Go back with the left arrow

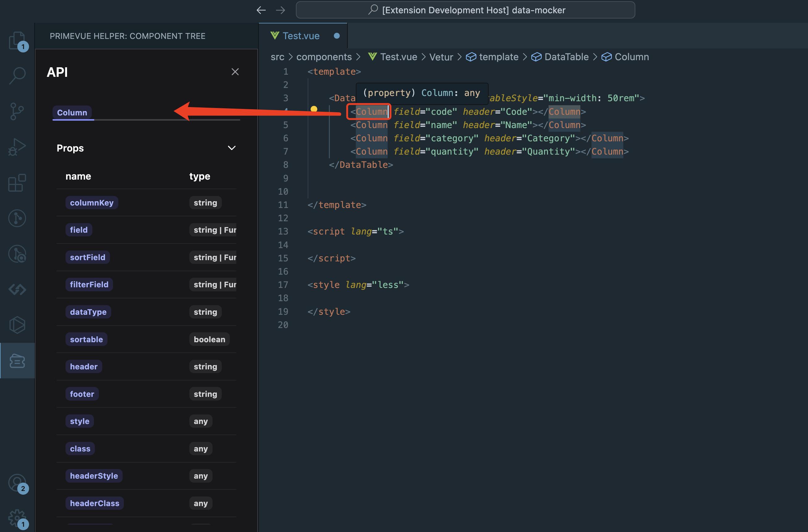[x=261, y=10]
